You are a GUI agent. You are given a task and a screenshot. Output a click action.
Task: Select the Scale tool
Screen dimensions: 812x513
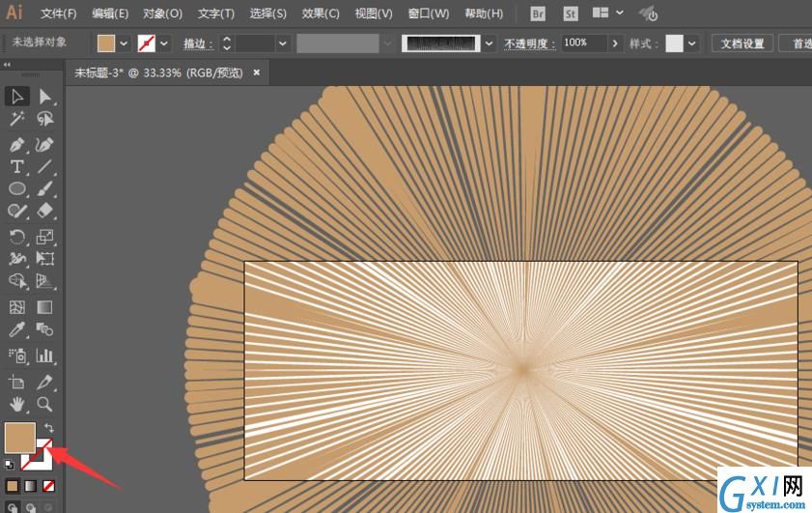coord(45,237)
